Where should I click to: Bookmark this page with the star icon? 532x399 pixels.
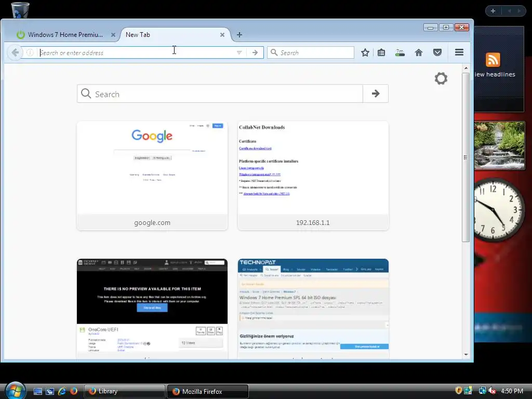coord(365,52)
